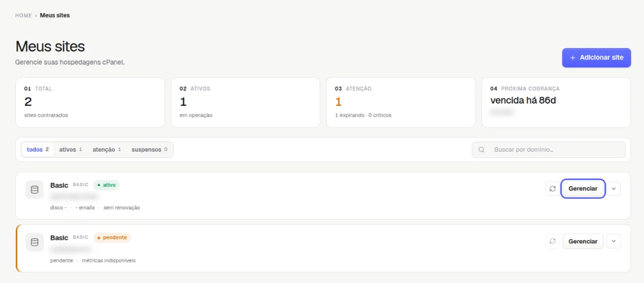
Task: Click the refresh icon on the ativo site row
Action: tap(552, 188)
